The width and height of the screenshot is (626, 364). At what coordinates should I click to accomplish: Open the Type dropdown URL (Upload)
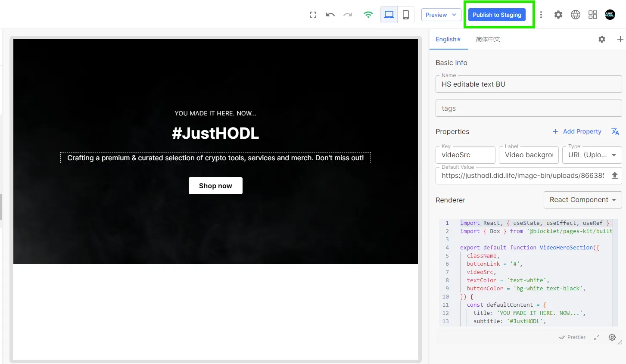(592, 155)
